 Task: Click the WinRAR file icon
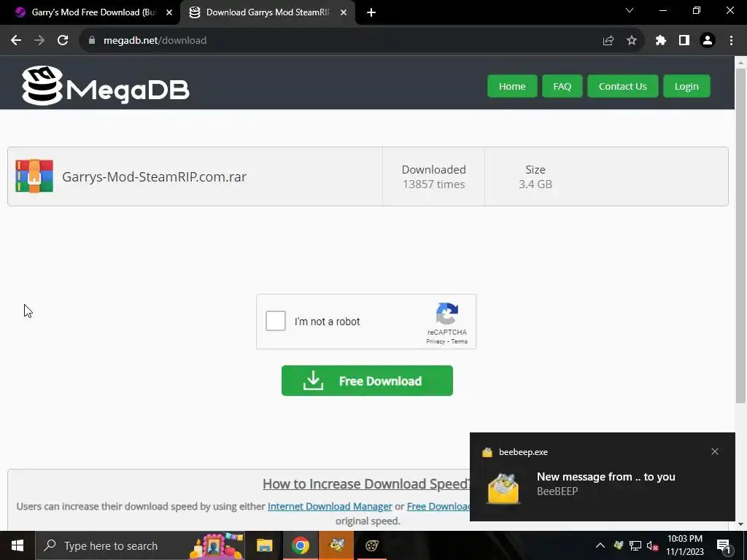coord(34,176)
